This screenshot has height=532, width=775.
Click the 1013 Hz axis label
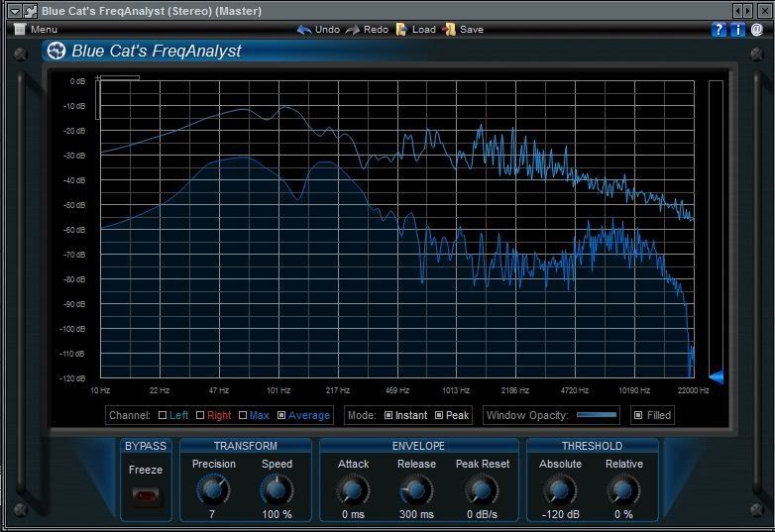[456, 390]
